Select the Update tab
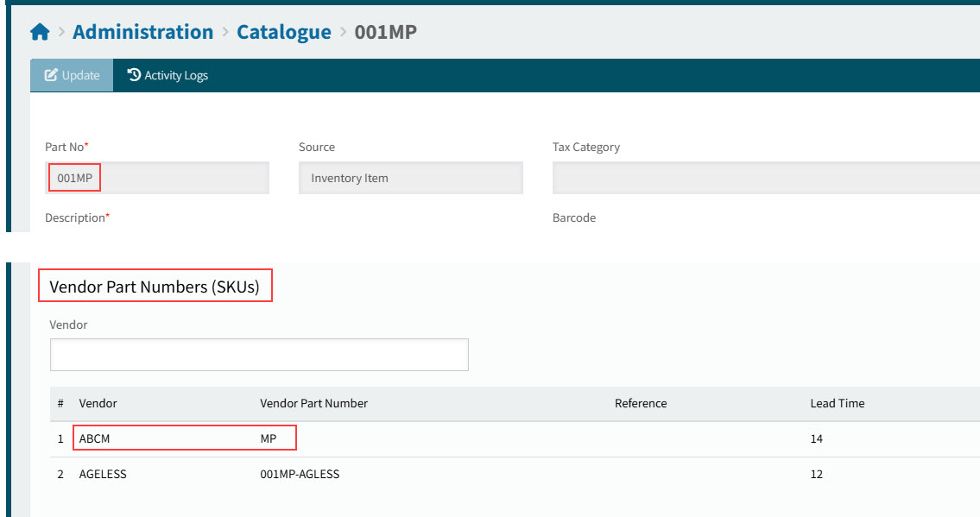The height and width of the screenshot is (517, 980). 72,75
